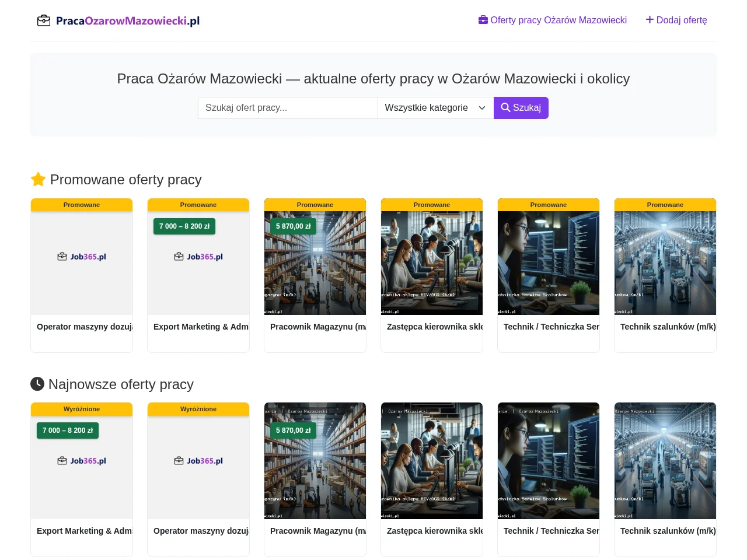Click office image on newest Zastępca kierownika card
747x560 pixels.
432,461
